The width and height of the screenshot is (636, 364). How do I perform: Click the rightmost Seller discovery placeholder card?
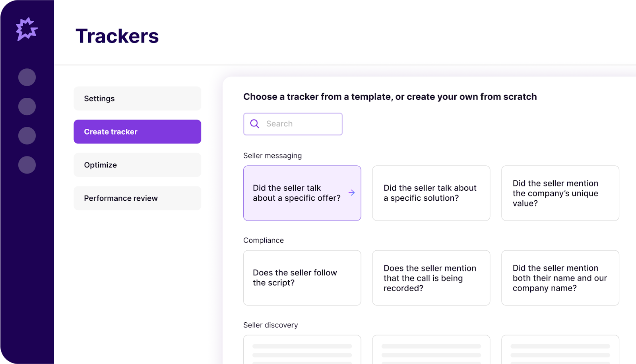[x=560, y=352]
